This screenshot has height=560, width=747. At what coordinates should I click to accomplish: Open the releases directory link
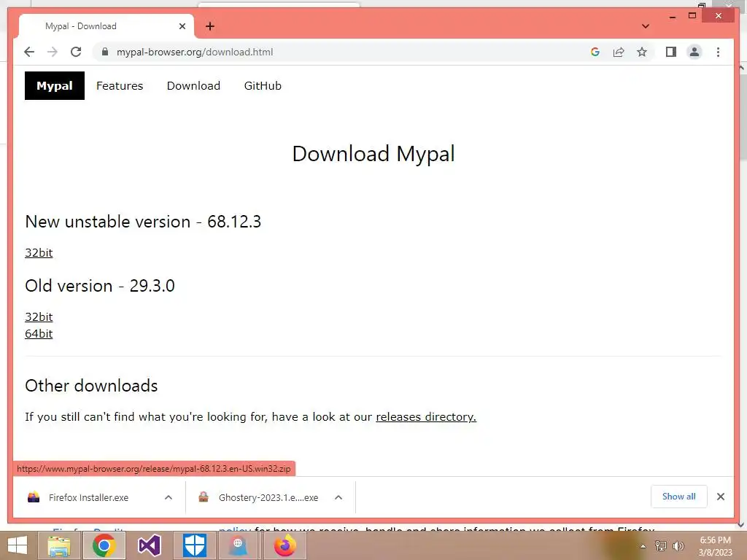426,416
